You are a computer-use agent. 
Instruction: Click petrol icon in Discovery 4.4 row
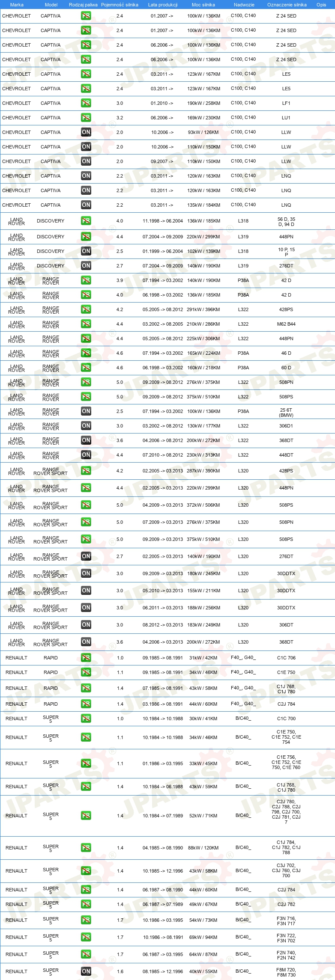(86, 237)
